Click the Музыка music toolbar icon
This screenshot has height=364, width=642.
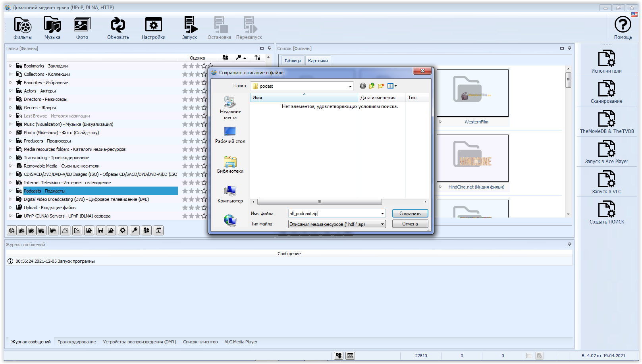click(x=52, y=28)
